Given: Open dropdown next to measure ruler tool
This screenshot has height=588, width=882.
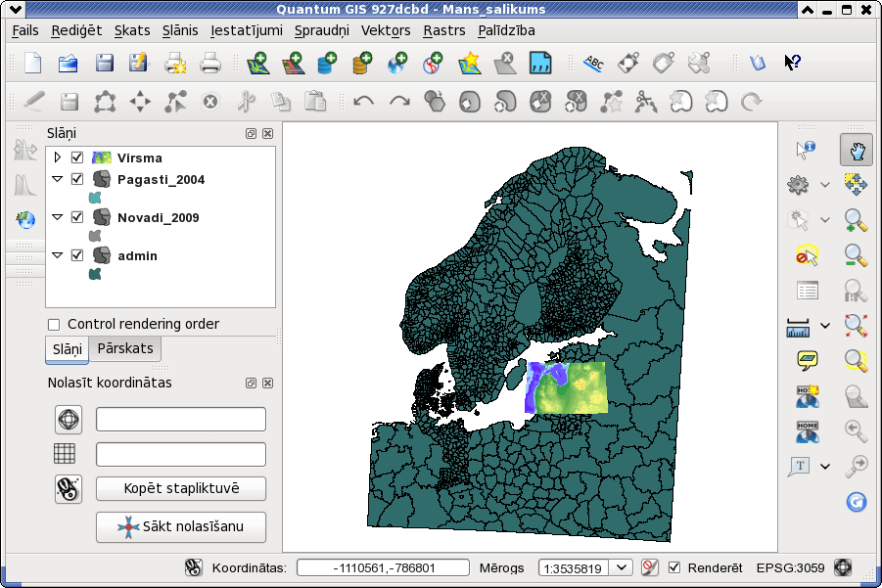Looking at the screenshot, I should pos(824,326).
